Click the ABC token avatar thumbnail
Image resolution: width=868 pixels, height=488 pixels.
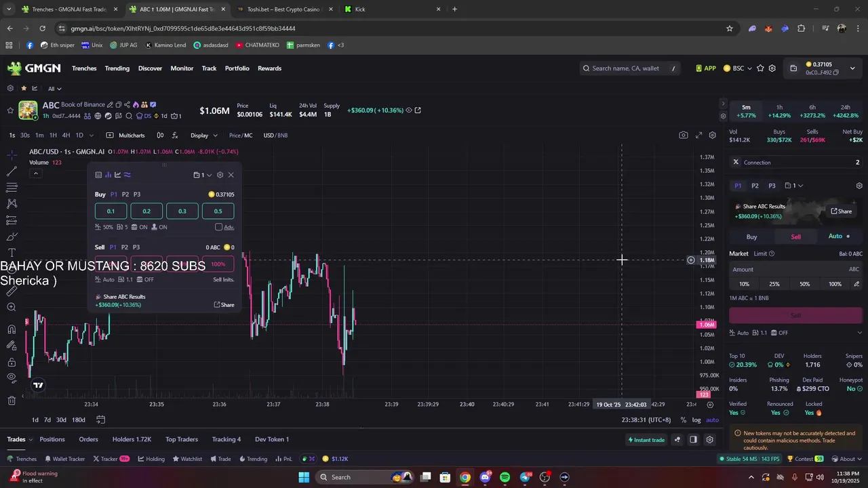pyautogui.click(x=28, y=110)
